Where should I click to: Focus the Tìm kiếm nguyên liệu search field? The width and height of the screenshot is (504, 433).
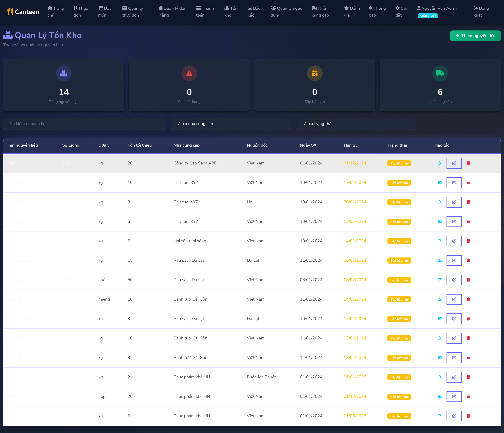tap(84, 124)
